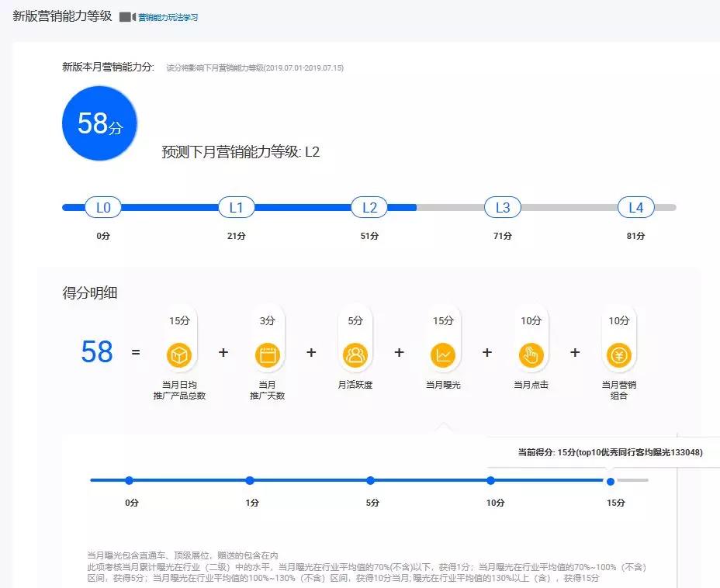Screen dimensions: 720x588
Task: Select the L3 level marker
Action: pos(502,207)
